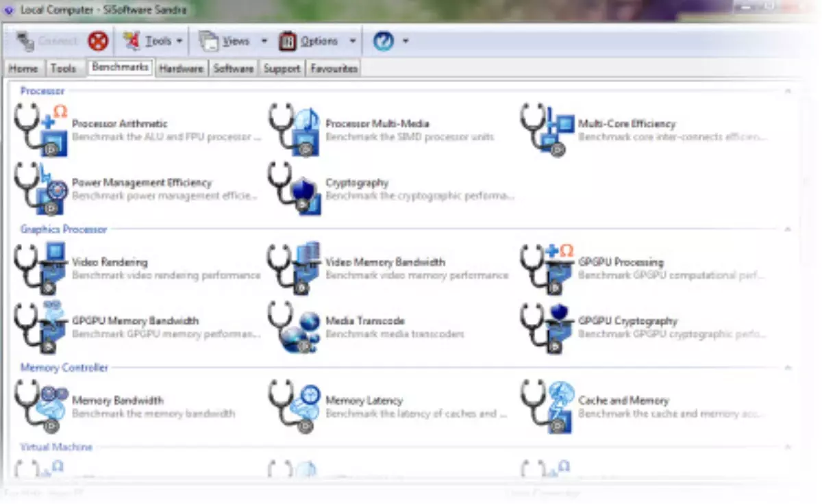Screen dimensions: 822x504
Task: Launch the Memory Latency benchmark icon
Action: coord(295,407)
